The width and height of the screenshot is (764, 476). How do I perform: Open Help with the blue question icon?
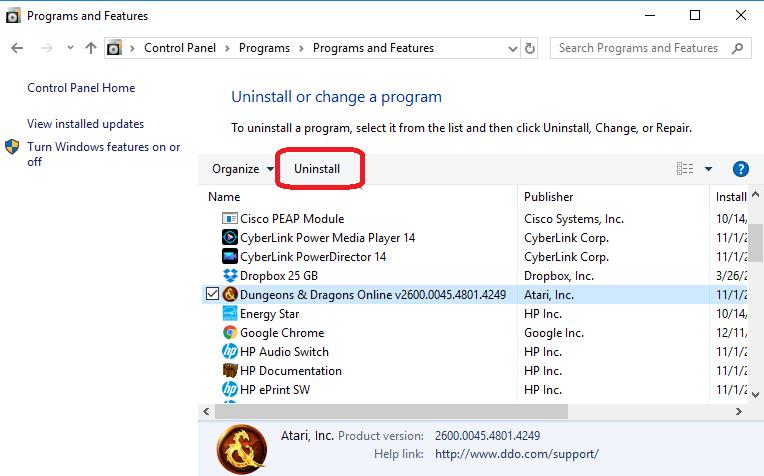[741, 169]
